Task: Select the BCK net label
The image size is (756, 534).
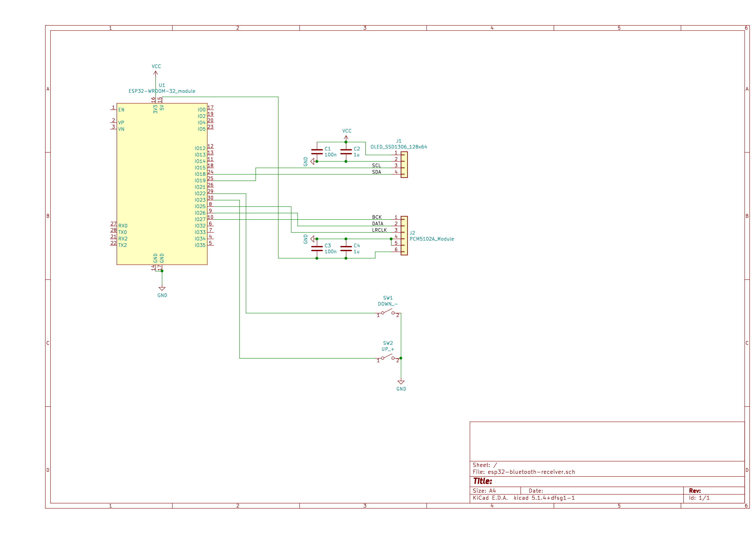Action: (377, 217)
